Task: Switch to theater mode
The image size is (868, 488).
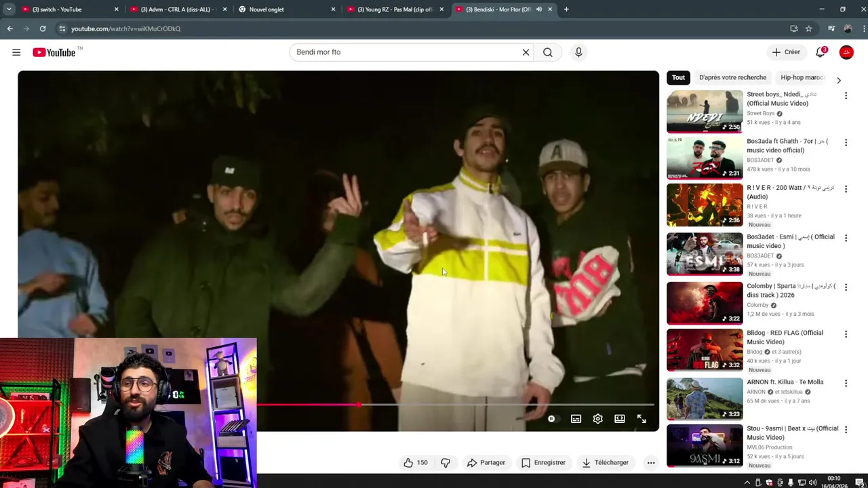Action: pos(619,419)
